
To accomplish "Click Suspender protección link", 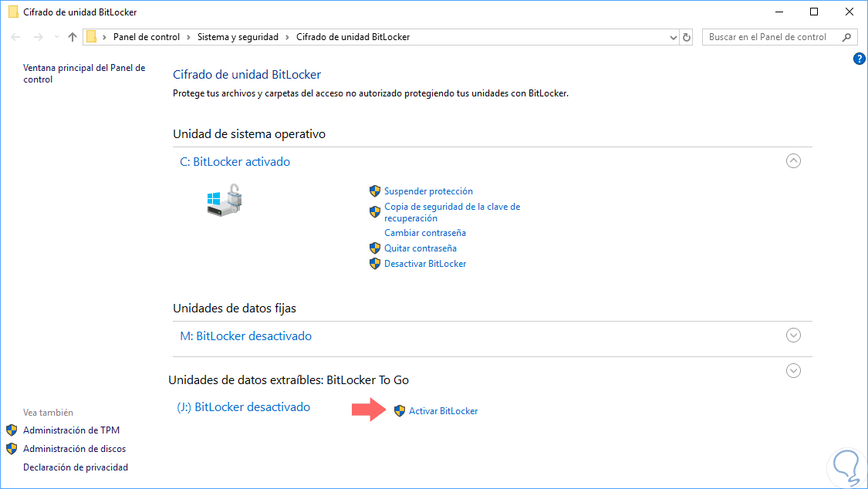I will pyautogui.click(x=428, y=191).
